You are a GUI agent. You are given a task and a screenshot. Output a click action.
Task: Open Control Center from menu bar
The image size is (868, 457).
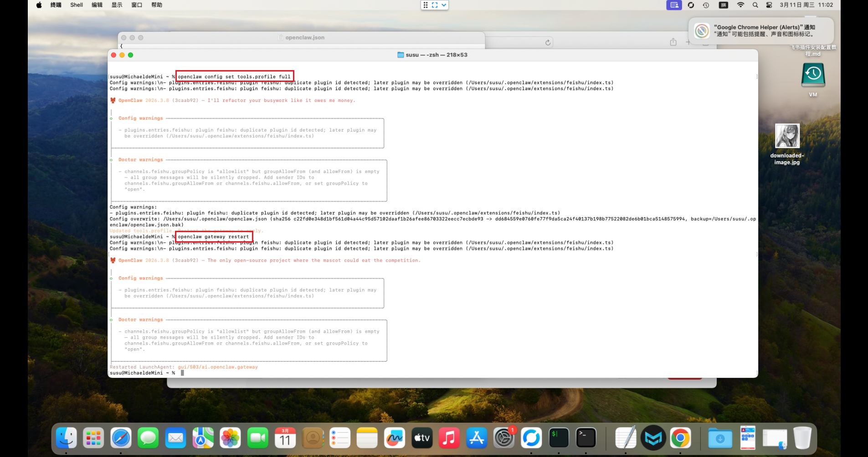point(769,5)
